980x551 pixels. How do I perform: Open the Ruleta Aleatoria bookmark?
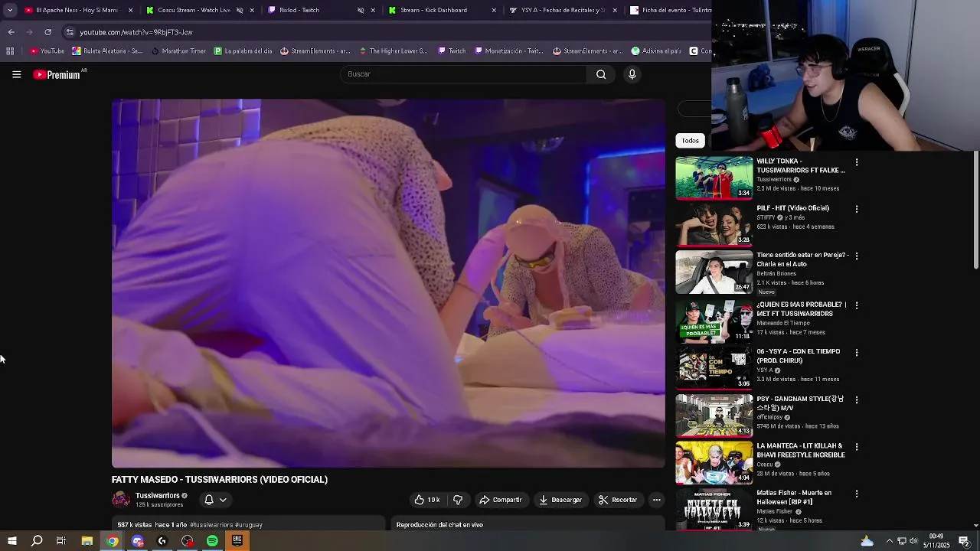tap(107, 51)
